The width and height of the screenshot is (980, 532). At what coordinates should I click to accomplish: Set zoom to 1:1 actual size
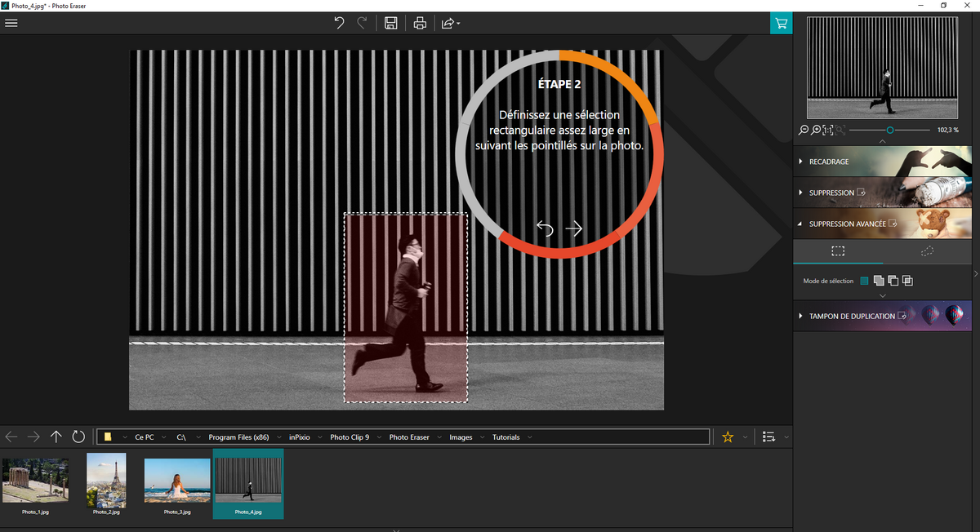(x=828, y=130)
